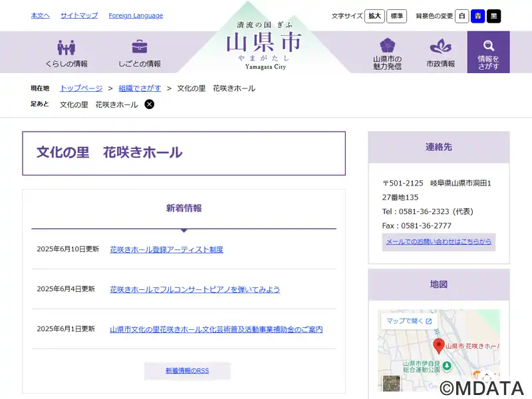Click the 情報をさがす magnifier icon
532x399 pixels.
488,46
